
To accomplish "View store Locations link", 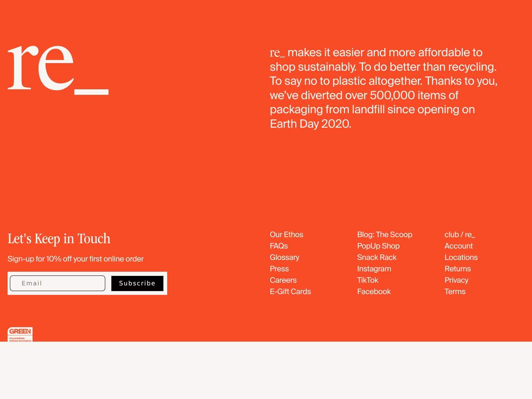I will tap(461, 257).
